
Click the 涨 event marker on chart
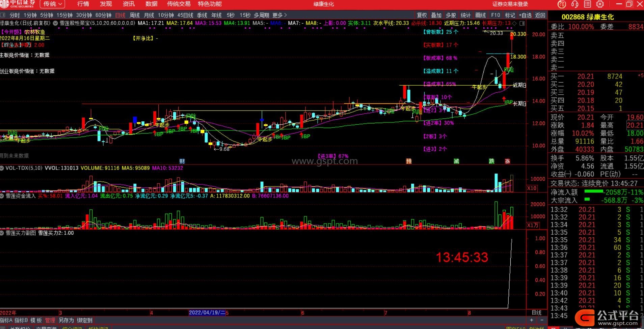507,161
